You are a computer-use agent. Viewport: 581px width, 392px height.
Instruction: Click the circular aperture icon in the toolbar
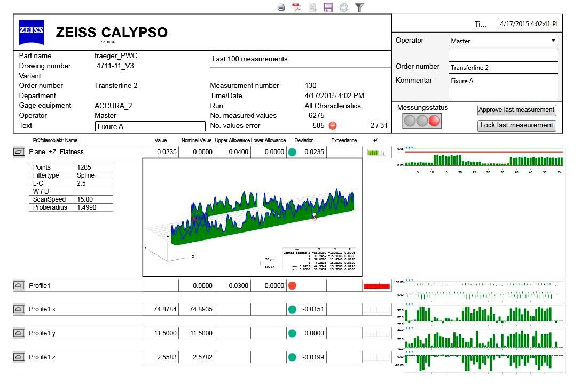pos(344,7)
